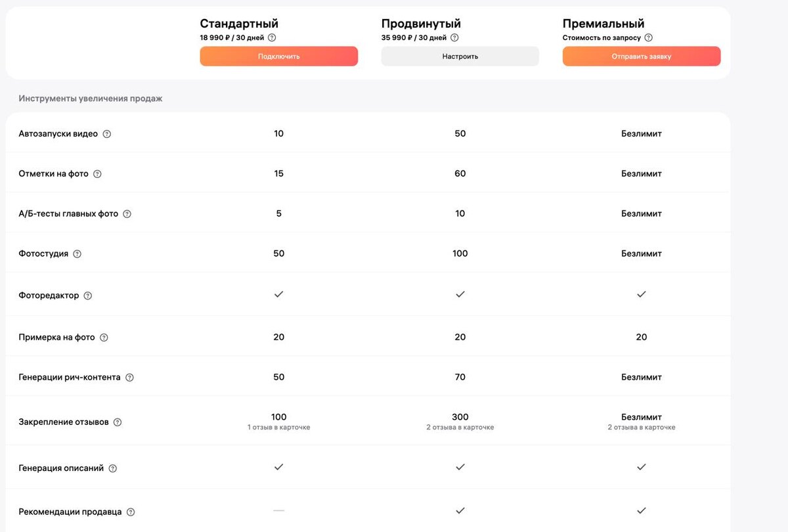Show hint for Фоторедактор
Screen dimensions: 788x532
[x=88, y=296]
